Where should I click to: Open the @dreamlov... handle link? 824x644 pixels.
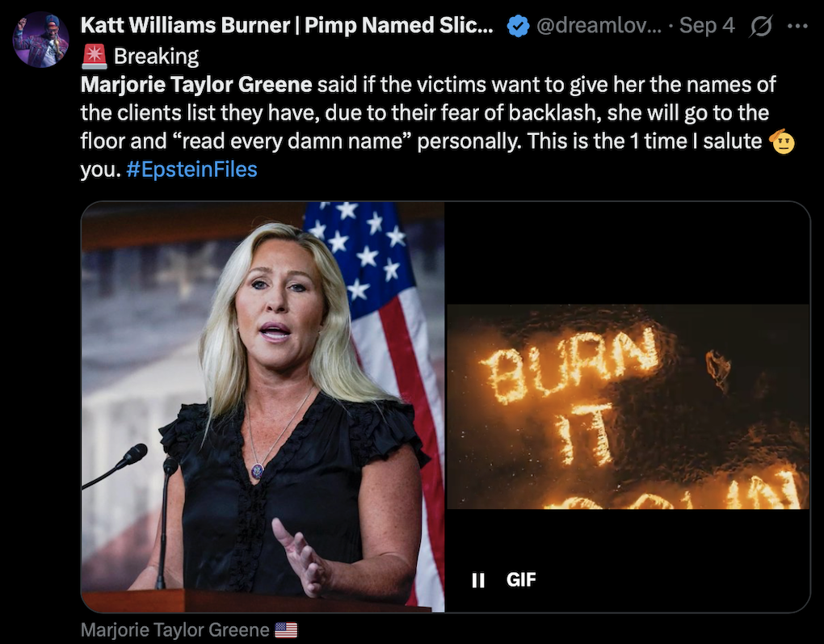pos(599,25)
